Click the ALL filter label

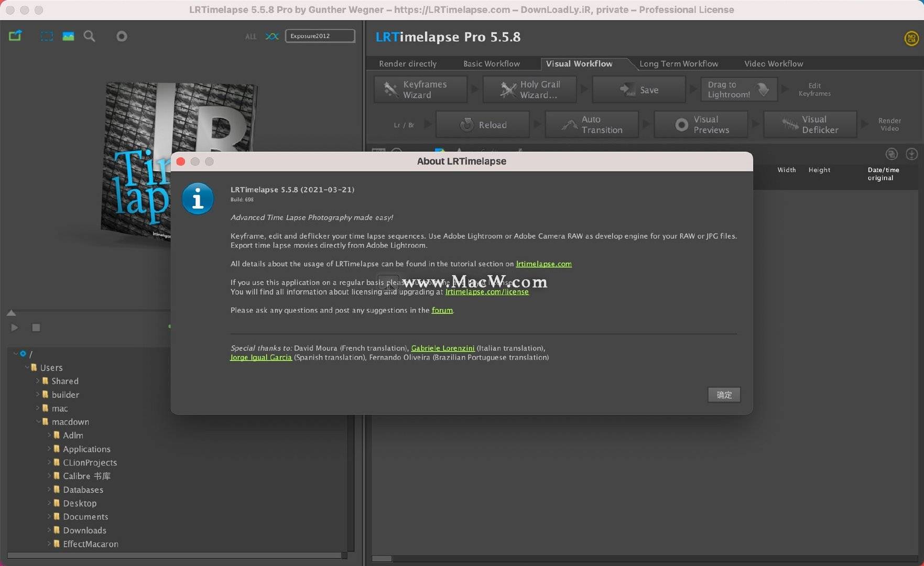point(251,36)
